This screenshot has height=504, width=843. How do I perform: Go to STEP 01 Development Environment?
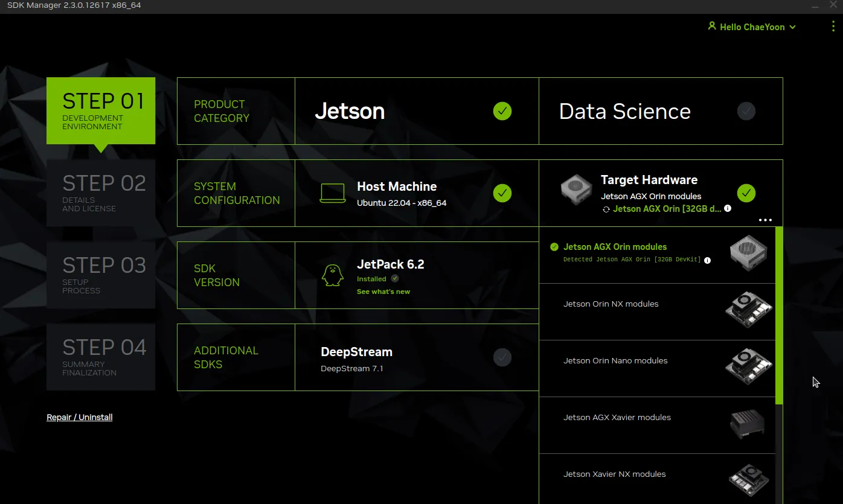pos(101,111)
